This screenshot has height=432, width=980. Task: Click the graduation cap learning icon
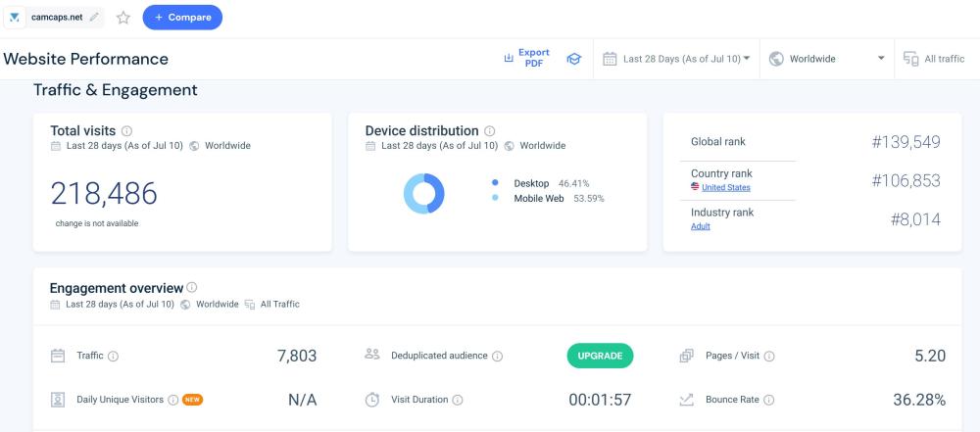pyautogui.click(x=574, y=59)
